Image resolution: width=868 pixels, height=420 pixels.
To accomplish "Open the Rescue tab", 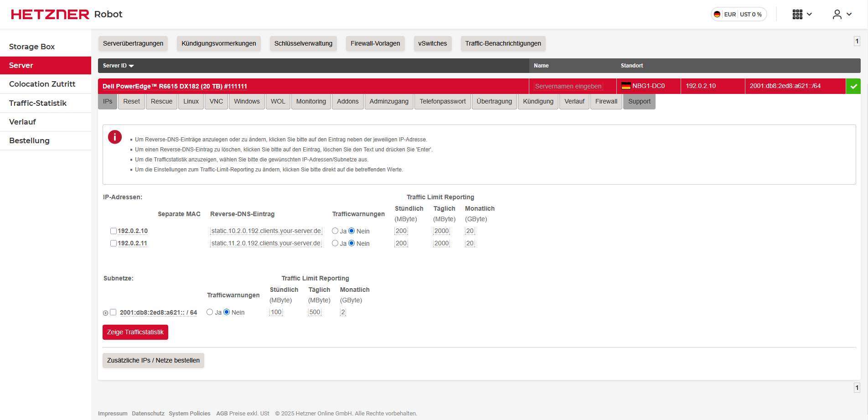I will coord(161,101).
